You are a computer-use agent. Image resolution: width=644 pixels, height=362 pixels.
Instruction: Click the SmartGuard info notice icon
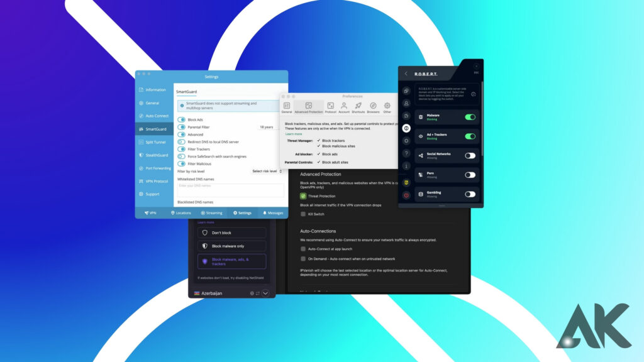(x=182, y=106)
